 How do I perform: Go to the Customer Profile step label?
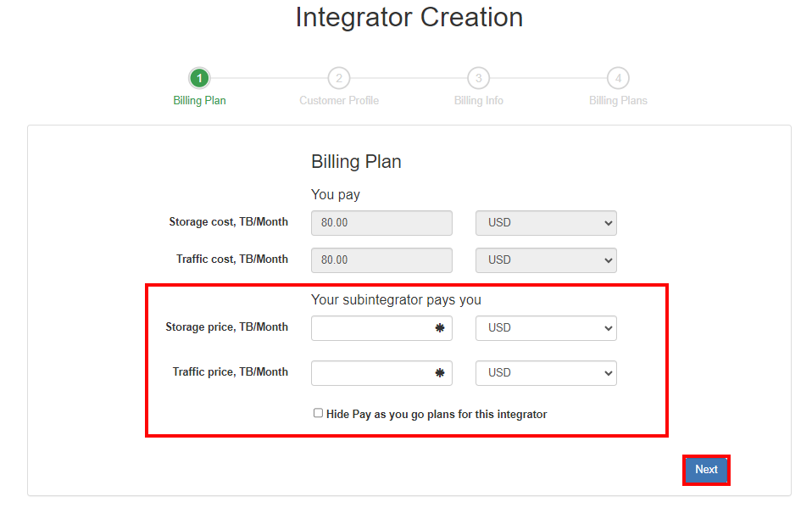pyautogui.click(x=339, y=100)
